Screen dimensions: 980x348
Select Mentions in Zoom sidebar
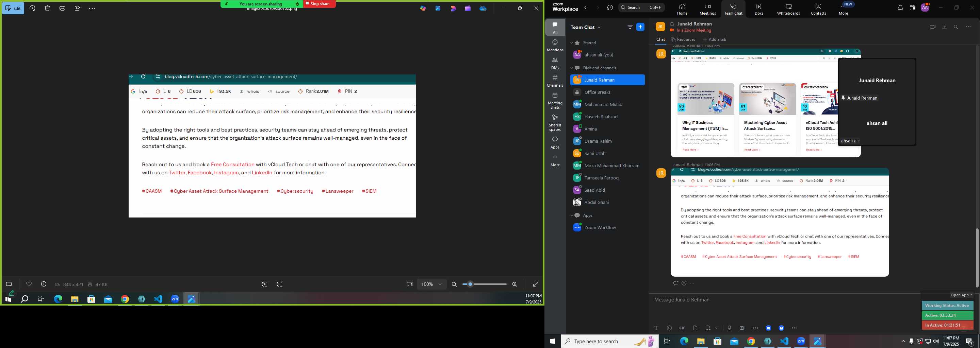(555, 45)
